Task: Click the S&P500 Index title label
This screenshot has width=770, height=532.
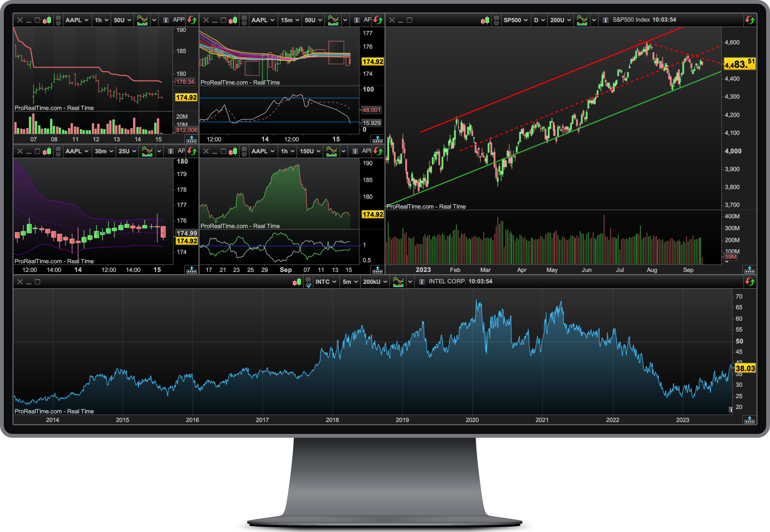Action: click(631, 20)
